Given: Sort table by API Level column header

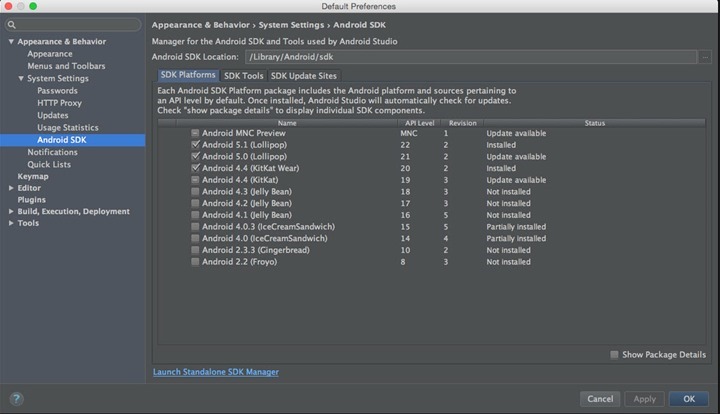Looking at the screenshot, I should click(419, 123).
